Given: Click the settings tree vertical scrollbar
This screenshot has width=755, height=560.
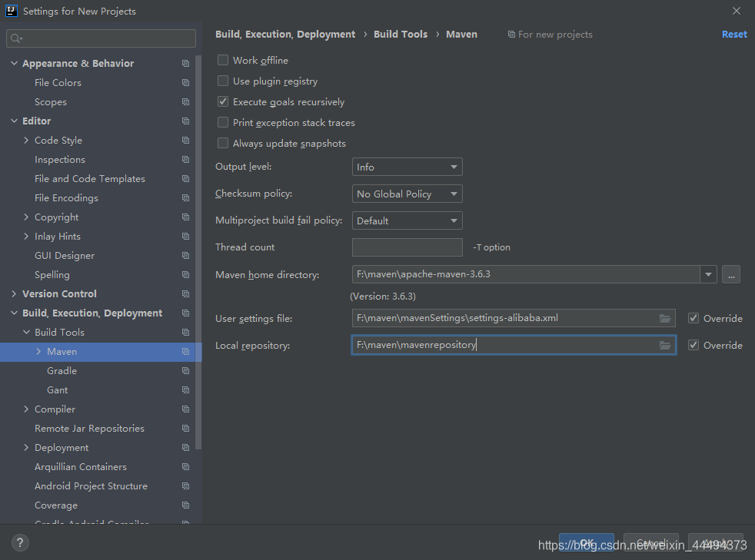Looking at the screenshot, I should (198, 254).
